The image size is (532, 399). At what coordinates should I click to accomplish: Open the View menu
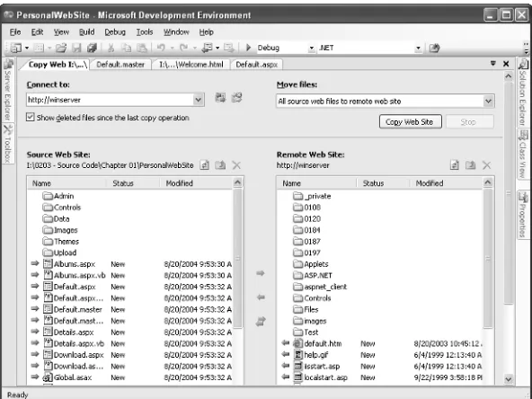61,31
